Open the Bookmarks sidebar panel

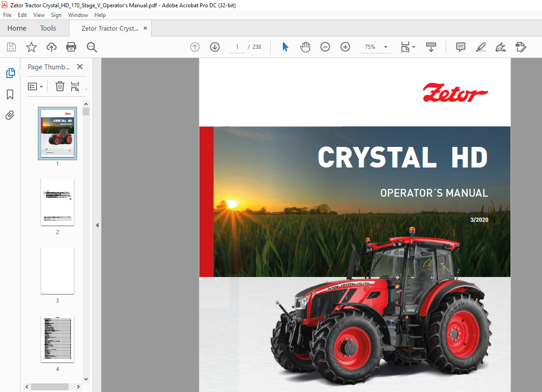tap(10, 94)
